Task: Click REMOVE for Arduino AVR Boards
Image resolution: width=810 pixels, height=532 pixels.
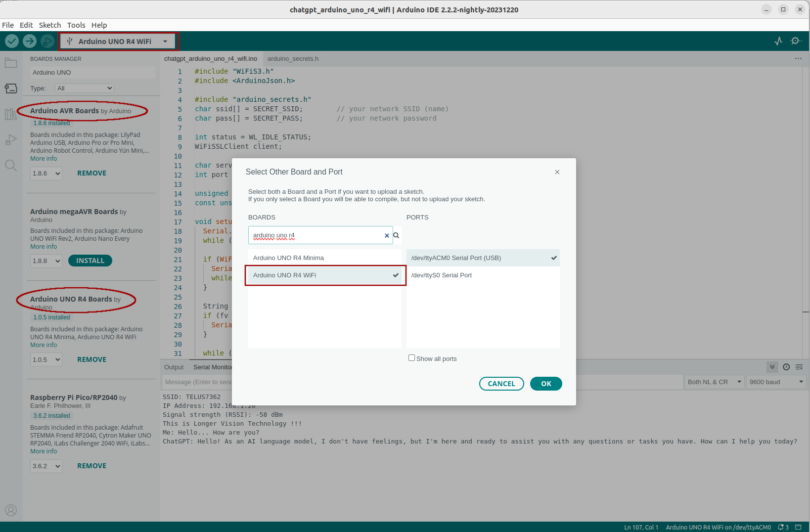Action: pyautogui.click(x=91, y=174)
